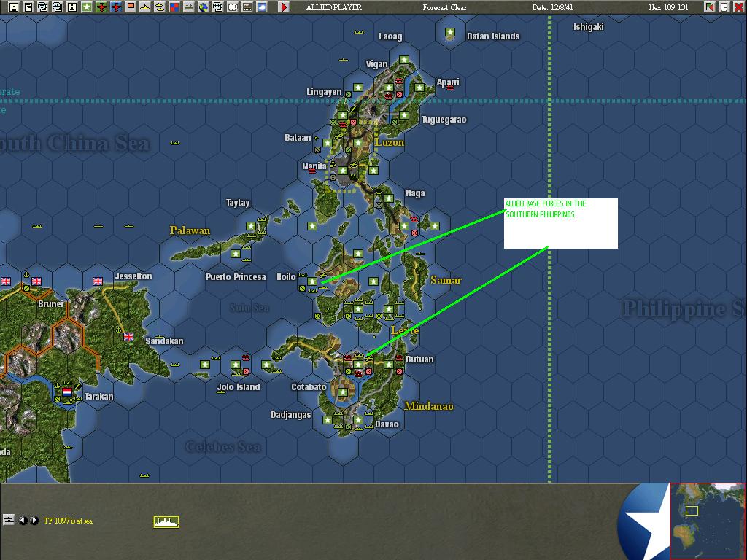Open the information 'i' screen icon

click(72, 7)
